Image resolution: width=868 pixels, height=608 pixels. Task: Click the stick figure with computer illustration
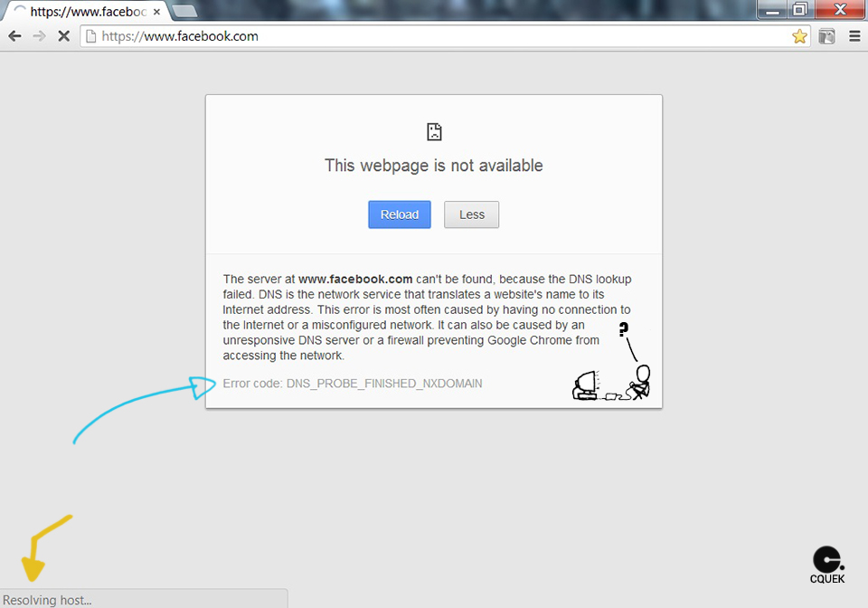[611, 362]
